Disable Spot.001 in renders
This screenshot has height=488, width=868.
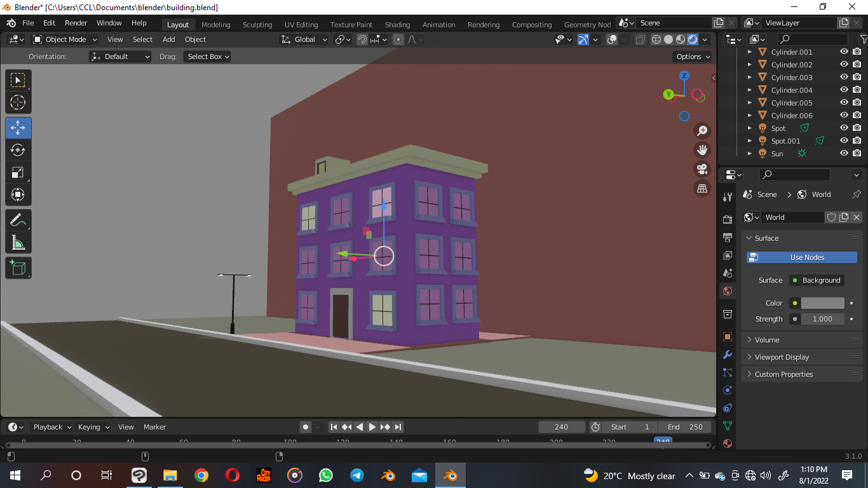857,141
